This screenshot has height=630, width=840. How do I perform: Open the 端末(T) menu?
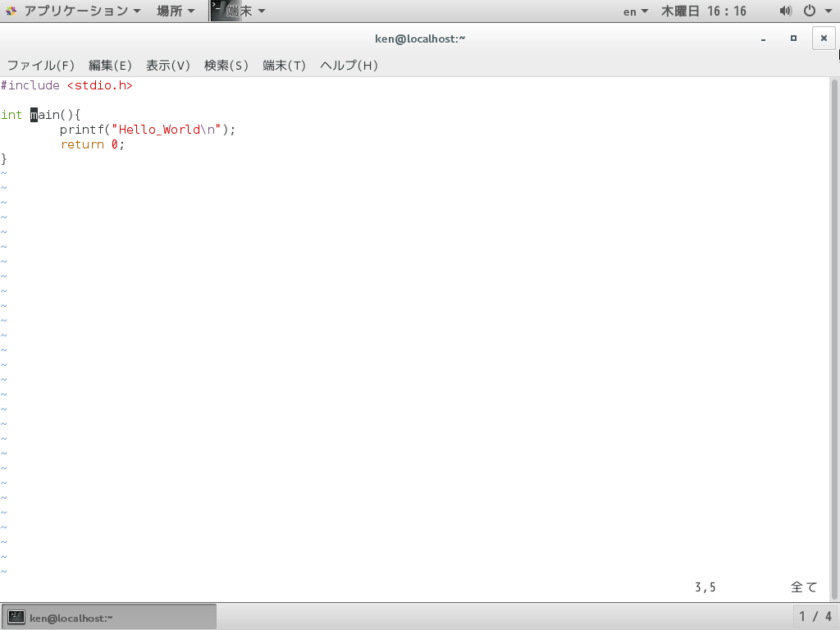[x=284, y=66]
